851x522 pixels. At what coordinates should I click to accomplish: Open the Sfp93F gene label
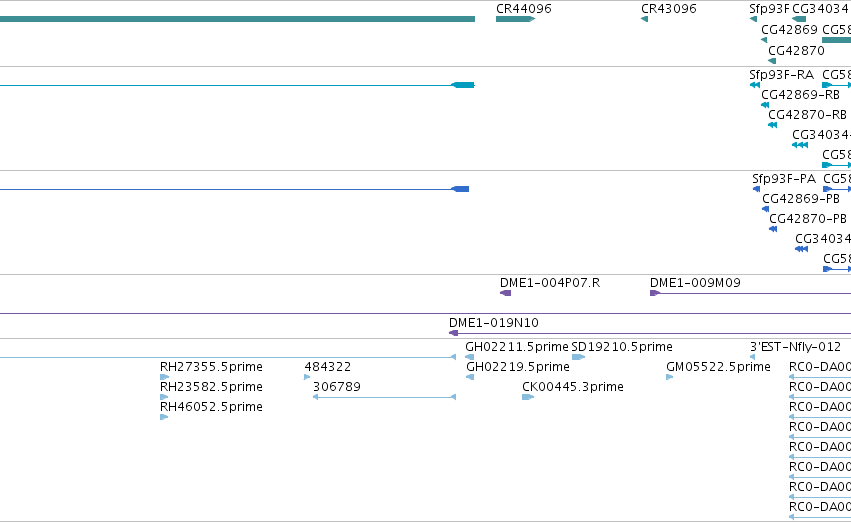[769, 9]
